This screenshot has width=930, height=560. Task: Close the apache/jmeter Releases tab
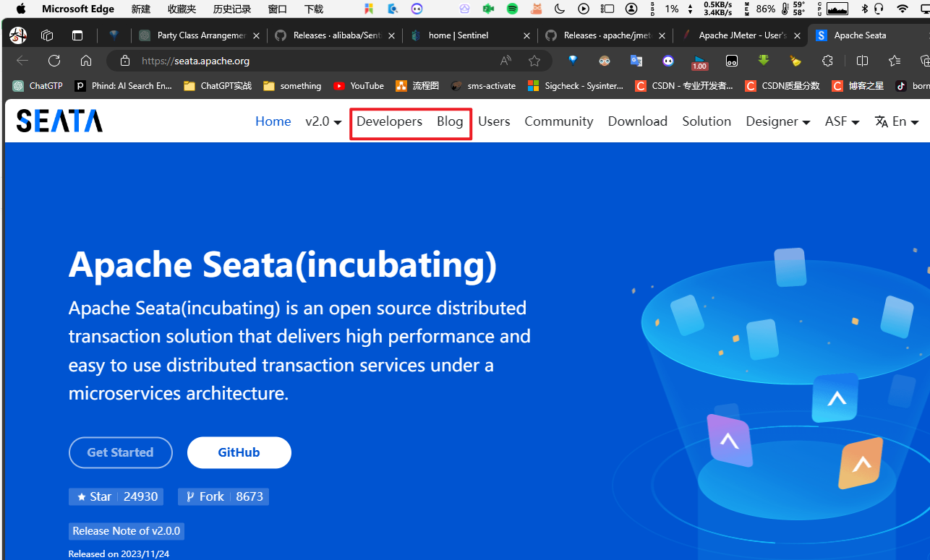[x=662, y=35]
